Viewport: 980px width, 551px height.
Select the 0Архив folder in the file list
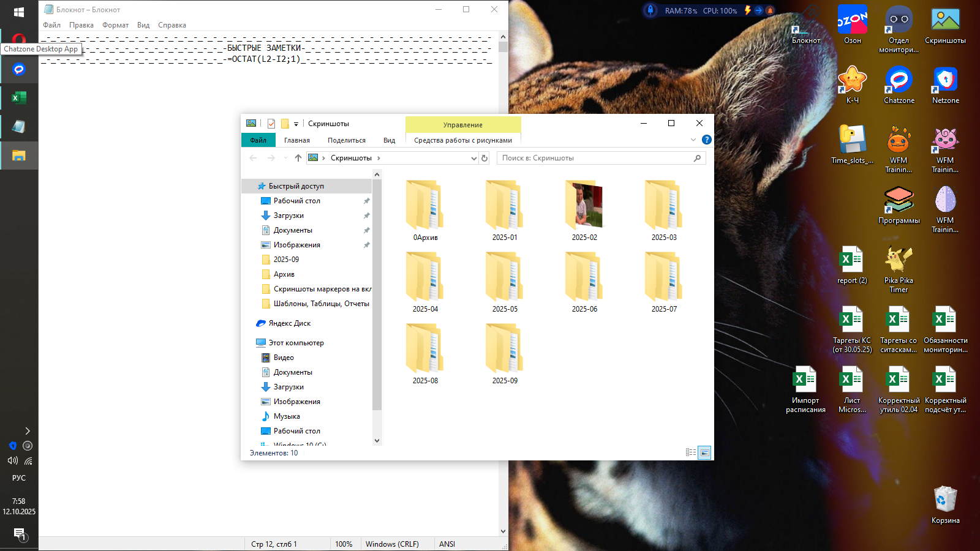coord(425,211)
